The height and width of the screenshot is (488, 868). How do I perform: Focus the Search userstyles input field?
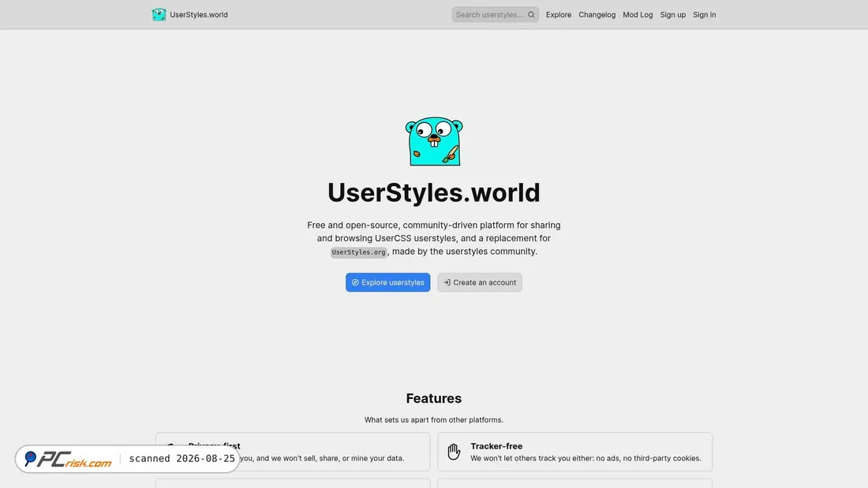coord(495,14)
